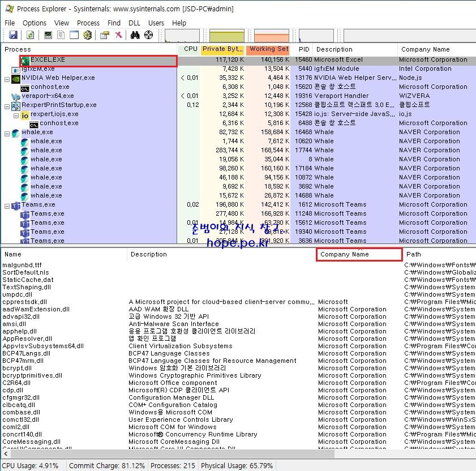Viewport: 476px width, 471px height.
Task: Open the System Information graph icon
Action: tap(48, 35)
